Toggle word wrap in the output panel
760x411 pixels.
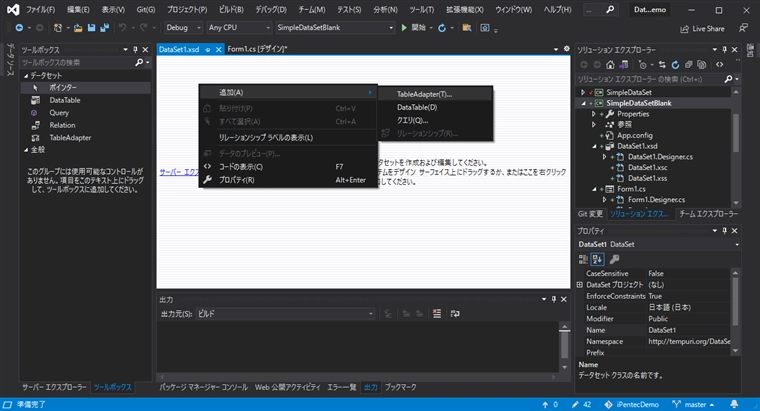click(x=455, y=314)
